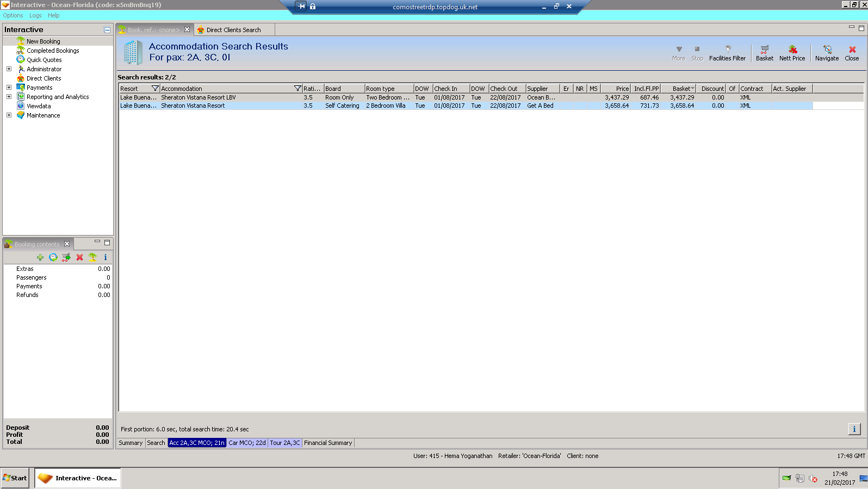Click the Maintenance toolbox icon

(21, 115)
